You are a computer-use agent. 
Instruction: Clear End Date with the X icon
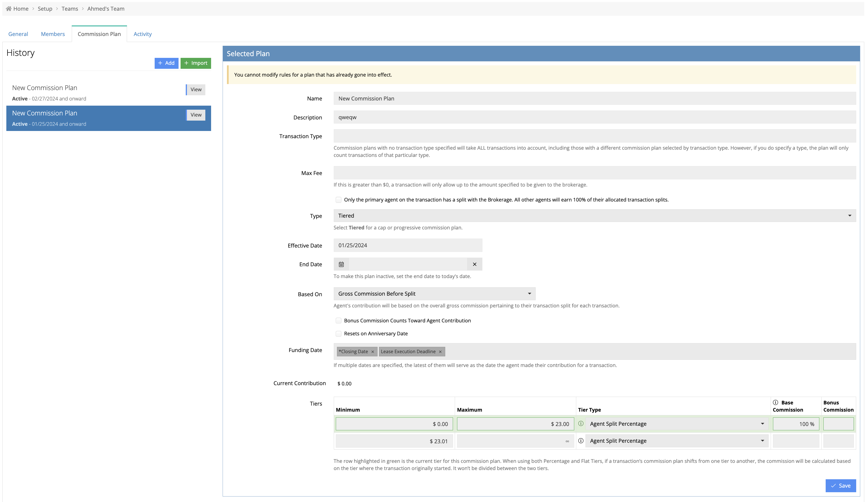point(474,265)
